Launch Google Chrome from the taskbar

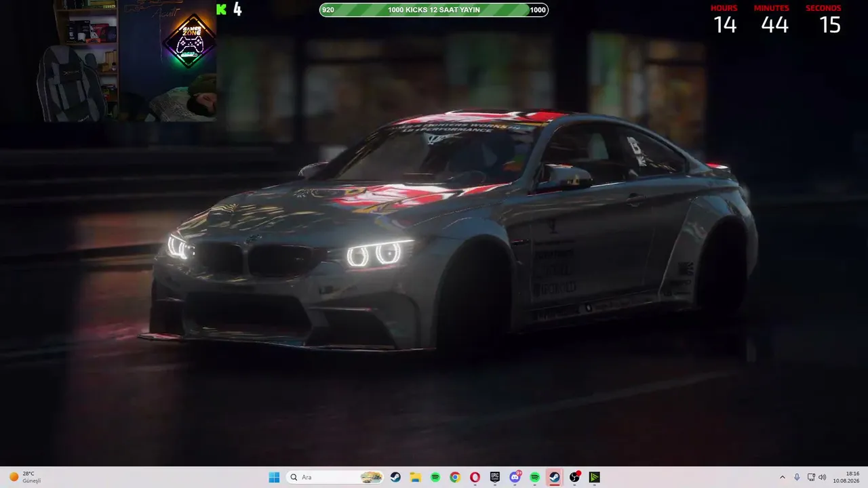pyautogui.click(x=455, y=477)
